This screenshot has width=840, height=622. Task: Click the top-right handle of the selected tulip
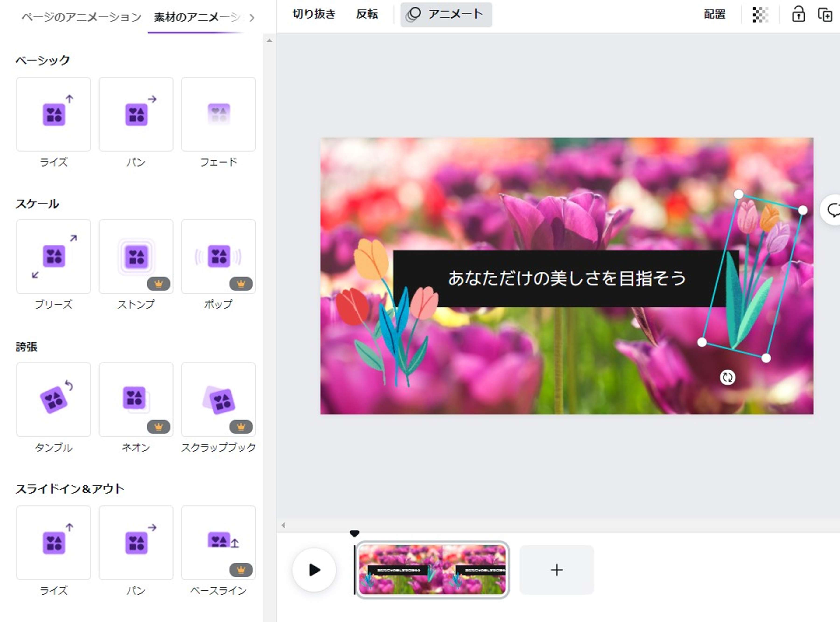click(x=803, y=210)
